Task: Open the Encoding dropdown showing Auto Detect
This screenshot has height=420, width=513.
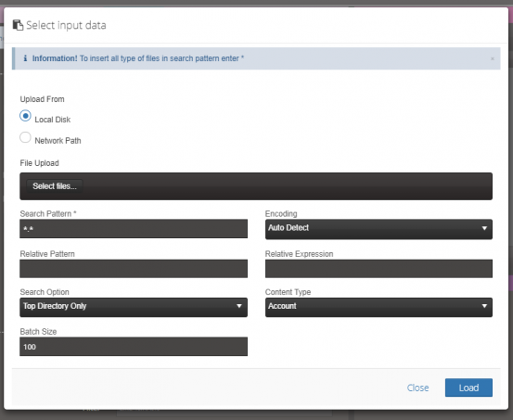Action: pos(378,229)
